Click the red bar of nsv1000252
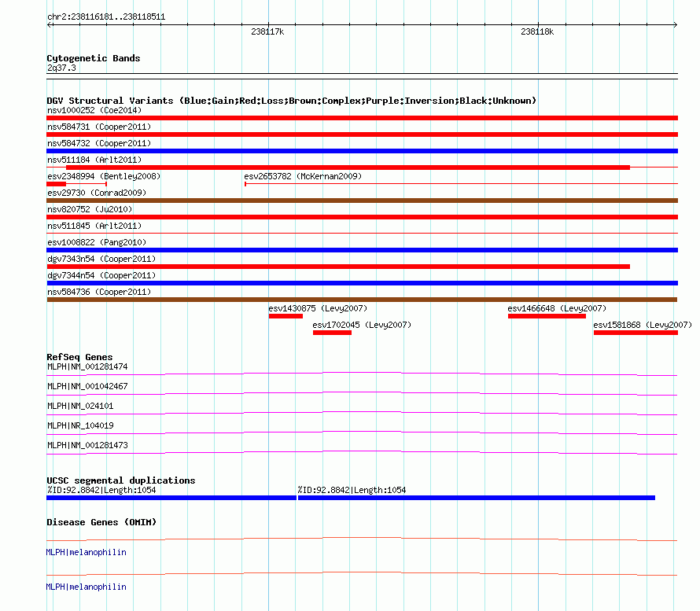The image size is (700, 611). click(x=362, y=118)
